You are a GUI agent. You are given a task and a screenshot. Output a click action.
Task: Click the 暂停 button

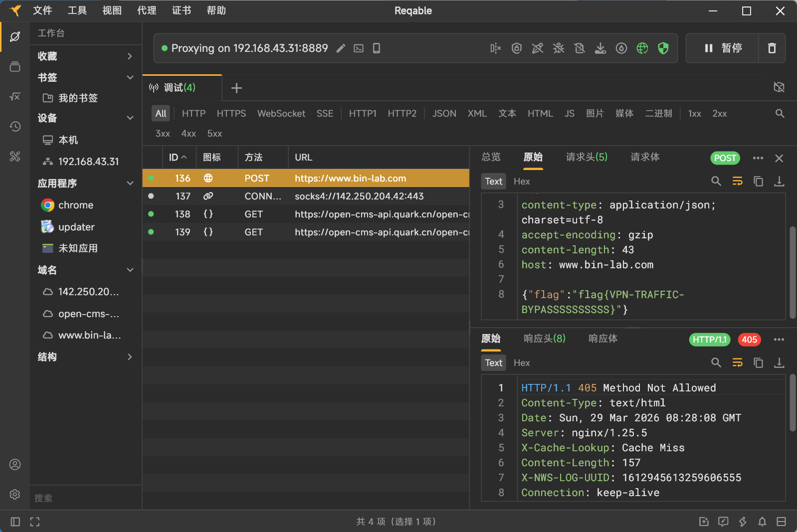click(723, 48)
